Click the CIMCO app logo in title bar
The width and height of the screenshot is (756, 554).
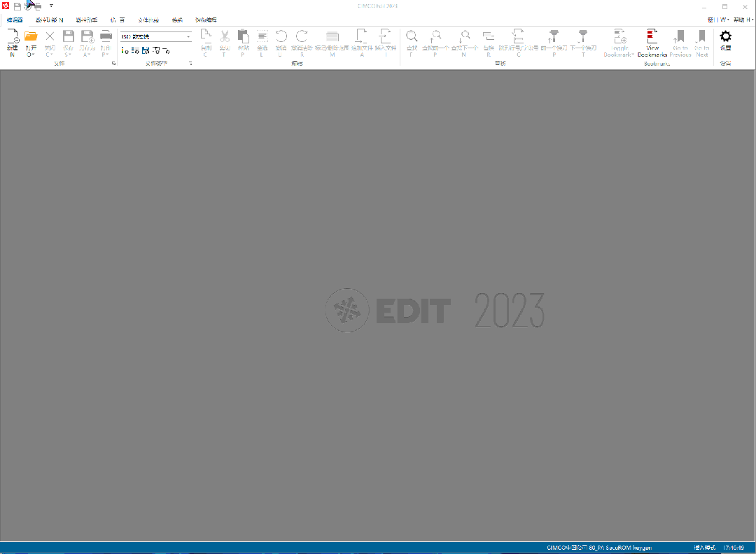point(6,6)
